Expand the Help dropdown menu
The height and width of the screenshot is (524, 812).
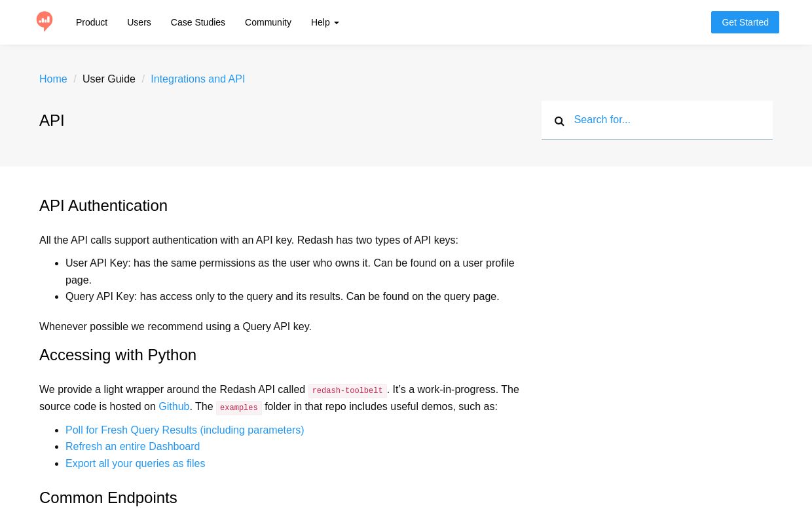pos(325,22)
